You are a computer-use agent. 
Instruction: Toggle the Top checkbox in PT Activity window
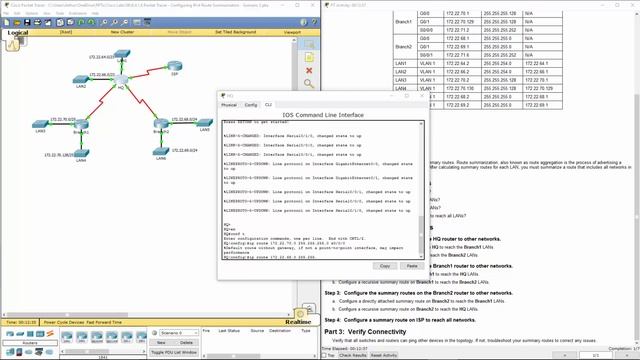tap(324, 356)
